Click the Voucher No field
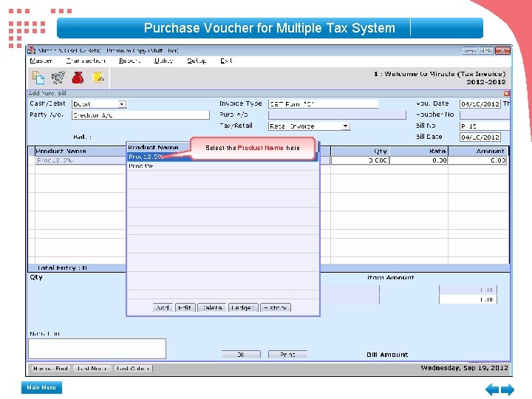532x399 pixels. click(x=485, y=115)
